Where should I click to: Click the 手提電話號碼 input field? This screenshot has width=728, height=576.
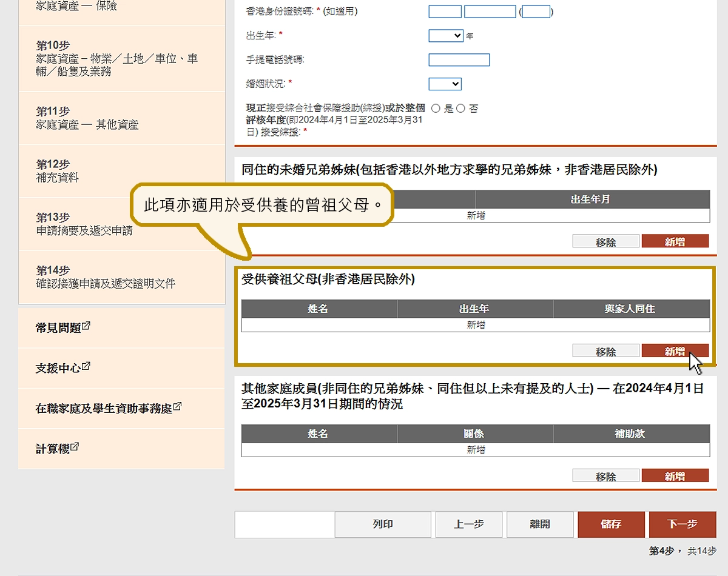tap(459, 59)
